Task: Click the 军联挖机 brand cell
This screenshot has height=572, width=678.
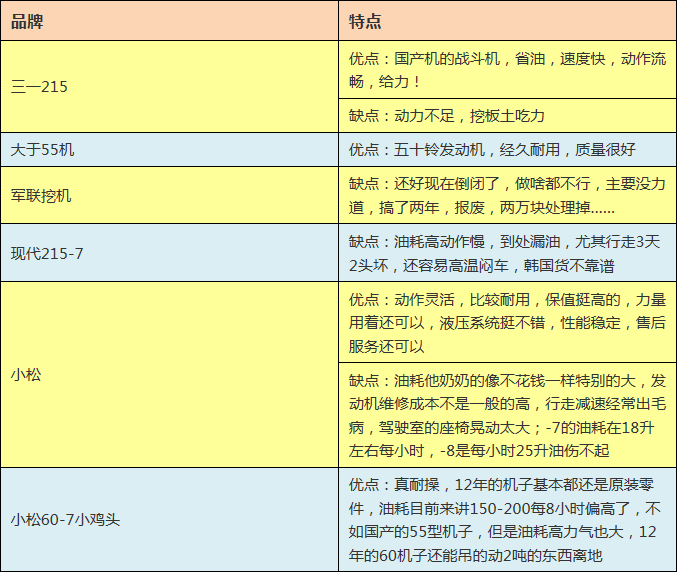Action: pyautogui.click(x=42, y=195)
